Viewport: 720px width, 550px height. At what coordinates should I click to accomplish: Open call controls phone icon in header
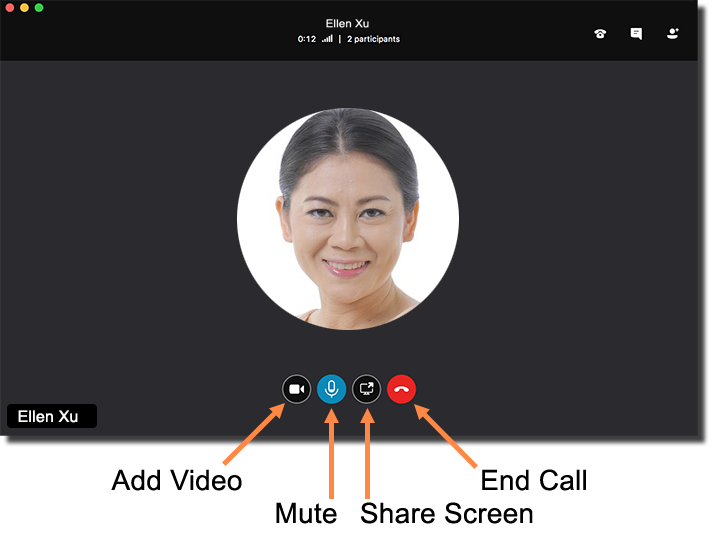point(600,34)
